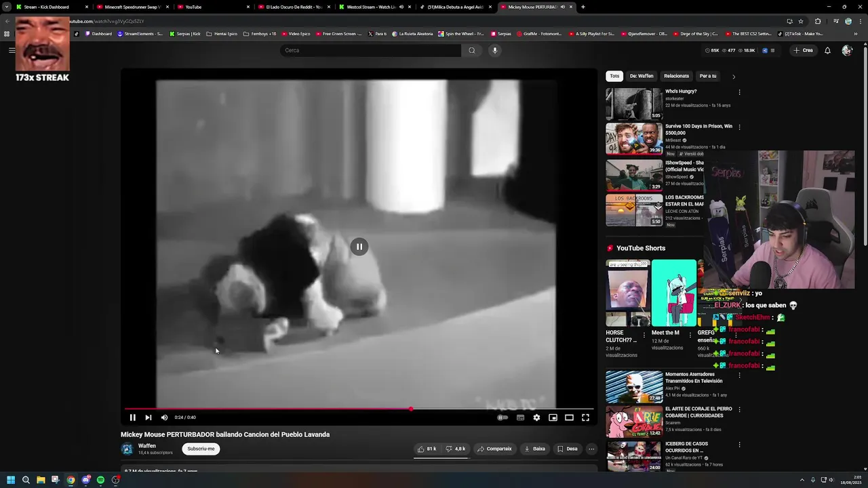Open options for Meet the M short
This screenshot has width=868, height=488.
(x=690, y=334)
